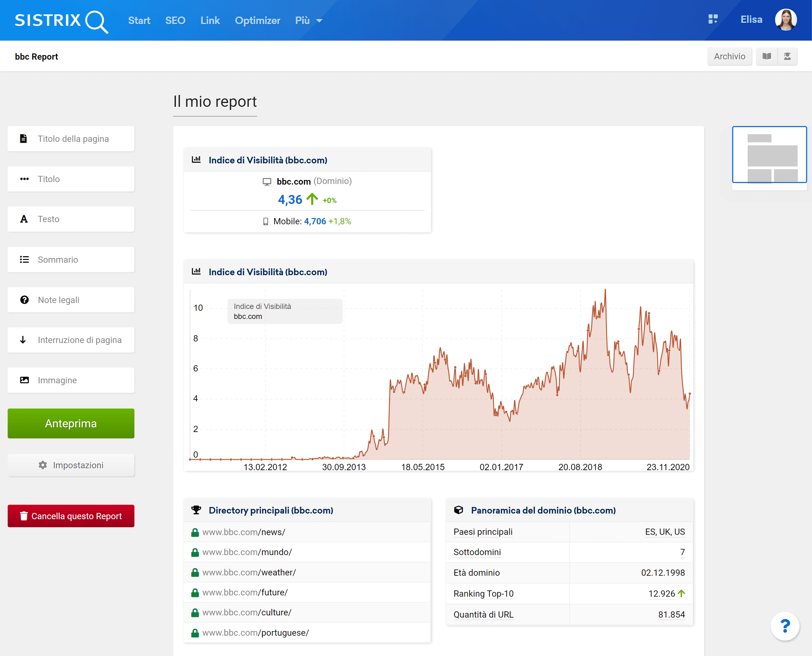The image size is (812, 656).
Task: Click the Sottodomini label
Action: coord(477,552)
